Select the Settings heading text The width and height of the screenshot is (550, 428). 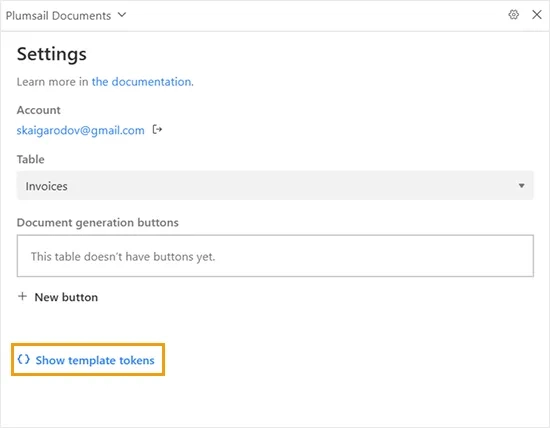(52, 54)
